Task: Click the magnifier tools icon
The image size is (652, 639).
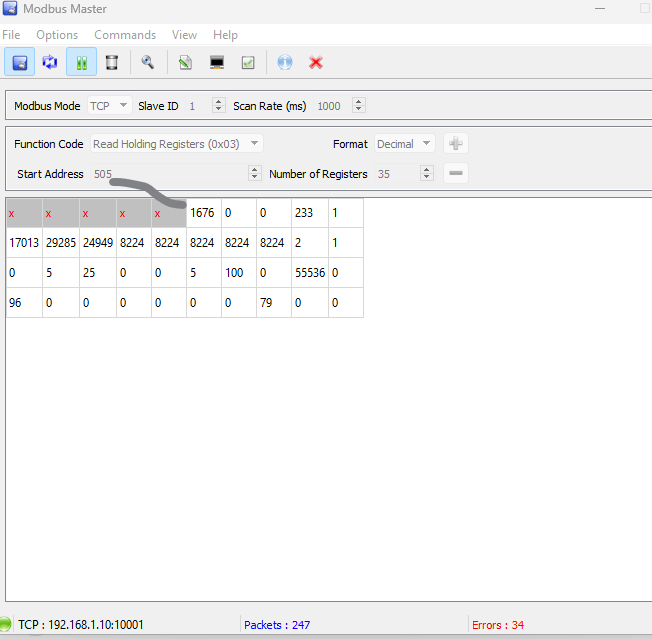Action: pyautogui.click(x=147, y=62)
